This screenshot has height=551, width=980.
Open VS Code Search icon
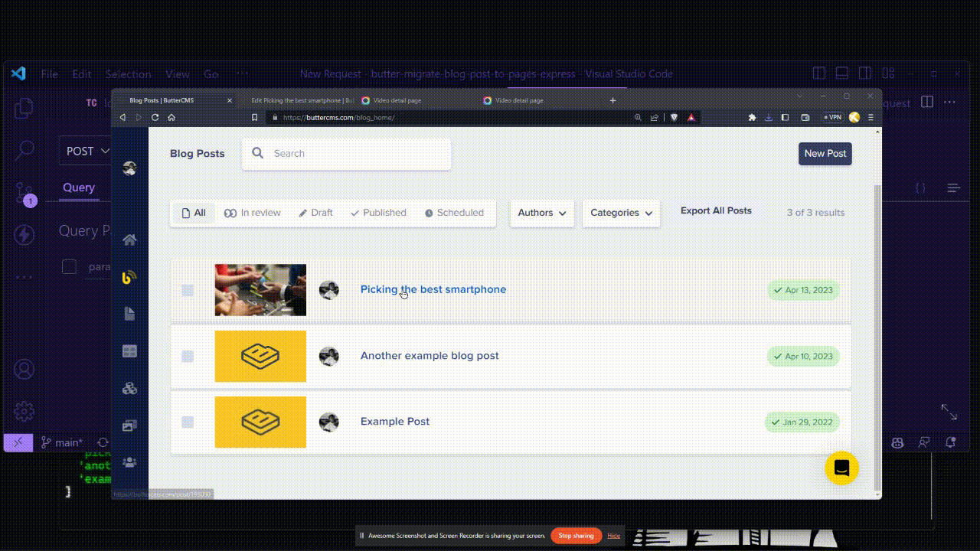[x=24, y=149]
